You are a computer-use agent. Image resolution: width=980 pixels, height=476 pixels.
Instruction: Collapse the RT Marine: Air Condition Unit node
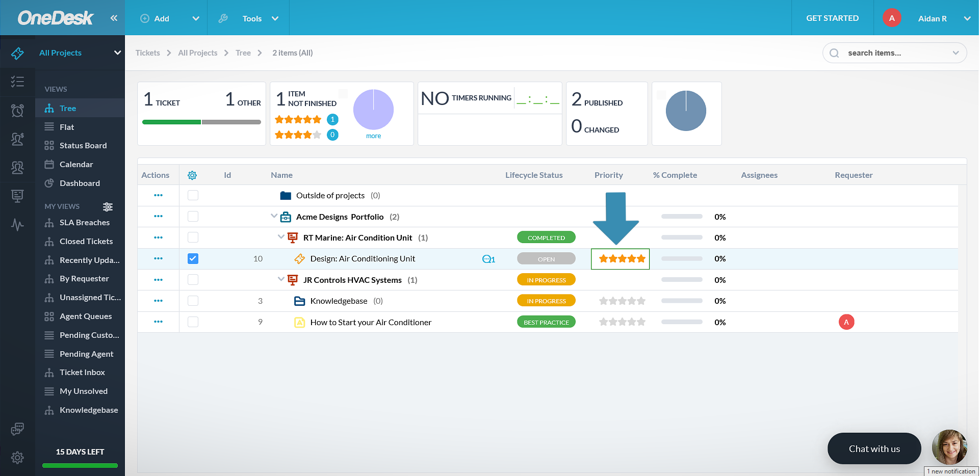[281, 237]
